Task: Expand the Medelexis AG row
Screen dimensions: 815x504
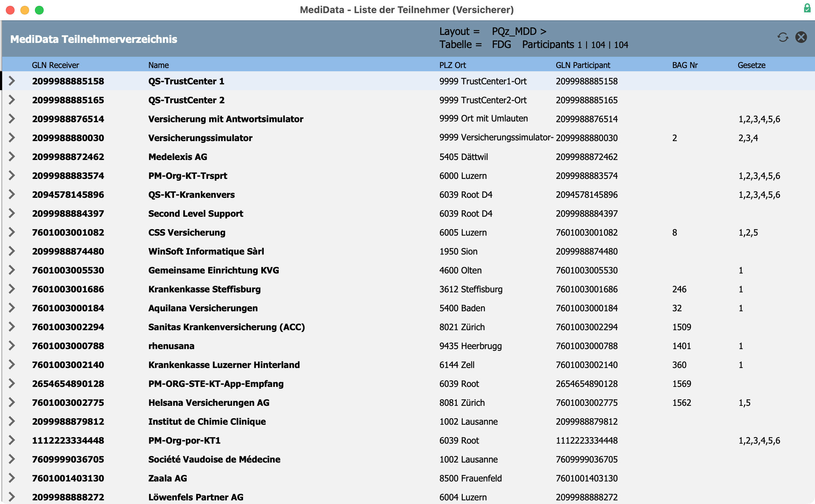Action: point(12,156)
